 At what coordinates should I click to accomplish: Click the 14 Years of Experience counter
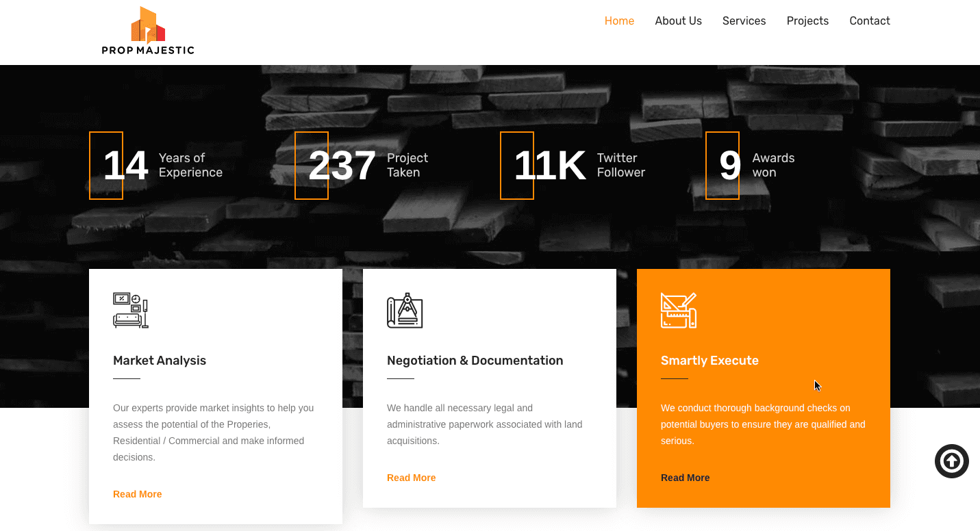click(126, 166)
